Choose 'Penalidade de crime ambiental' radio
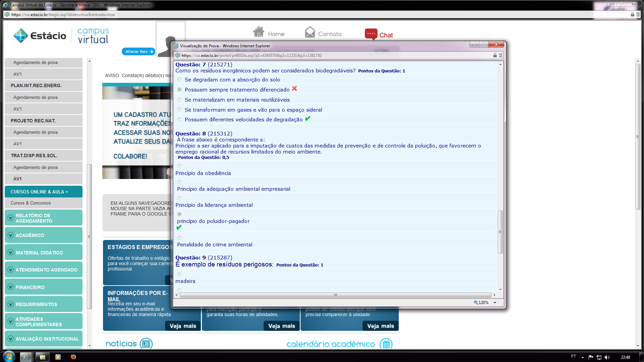 pyautogui.click(x=179, y=238)
